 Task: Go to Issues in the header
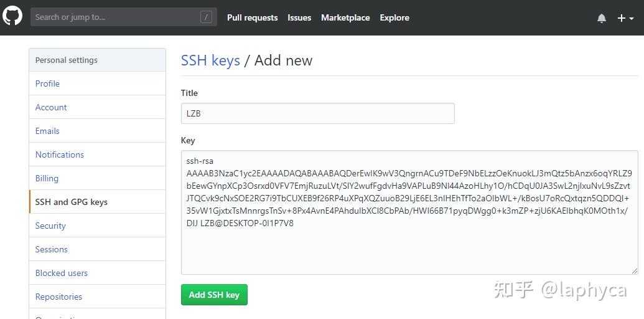click(x=299, y=17)
